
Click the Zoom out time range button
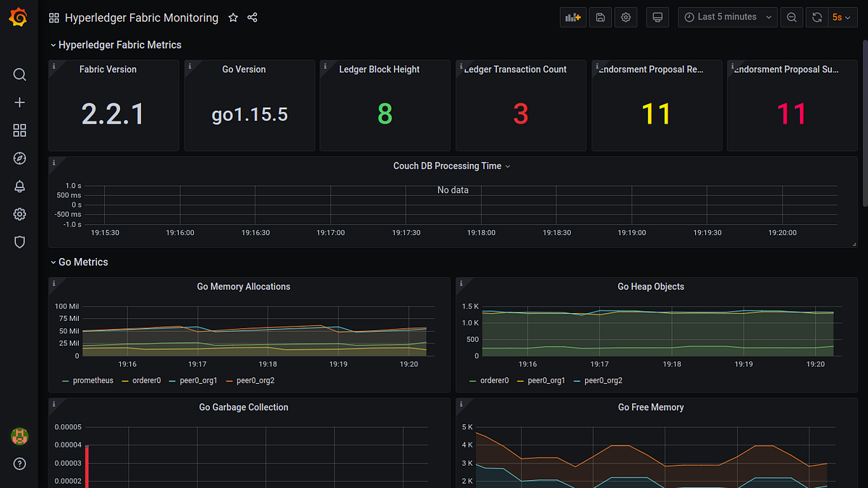791,17
